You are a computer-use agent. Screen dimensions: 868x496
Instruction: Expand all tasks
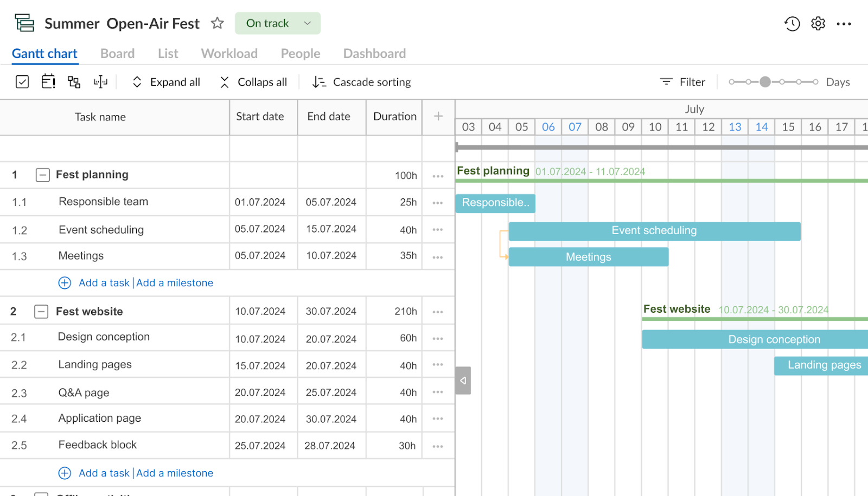(x=166, y=82)
